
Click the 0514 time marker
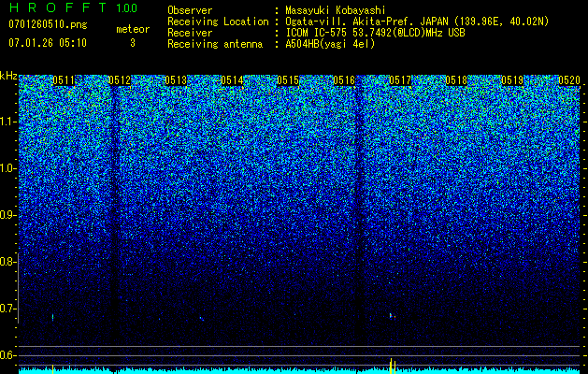pos(232,80)
